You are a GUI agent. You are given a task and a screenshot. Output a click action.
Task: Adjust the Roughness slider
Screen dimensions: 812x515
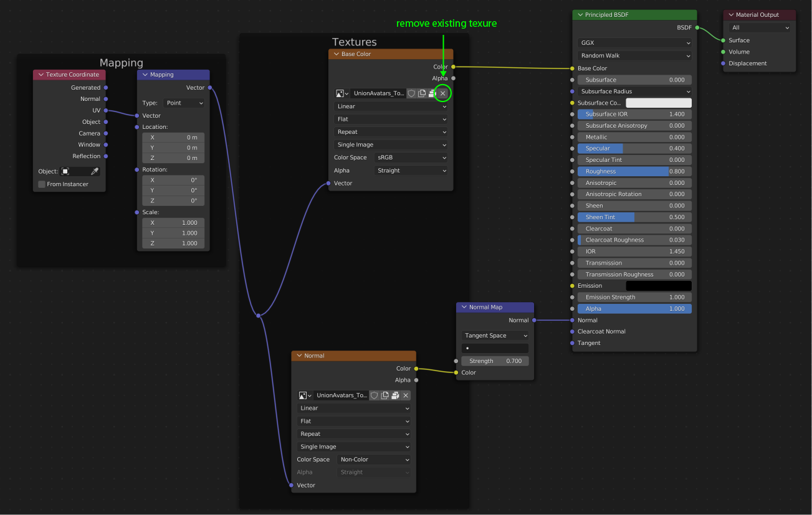(x=634, y=171)
